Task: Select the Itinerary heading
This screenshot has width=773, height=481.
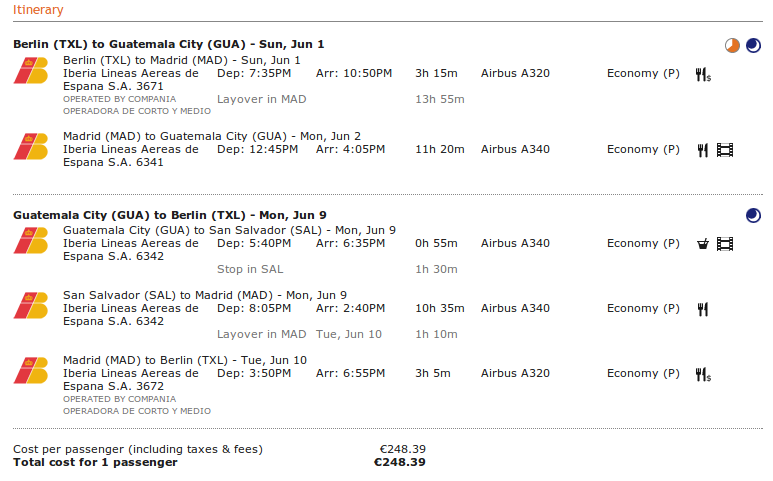Action: coord(38,10)
